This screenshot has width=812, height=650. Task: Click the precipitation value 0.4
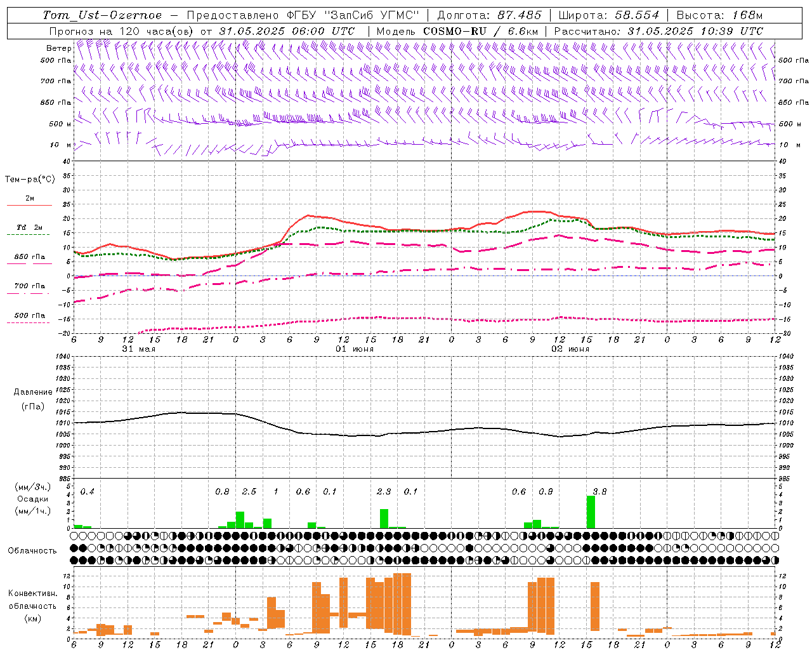(x=88, y=492)
